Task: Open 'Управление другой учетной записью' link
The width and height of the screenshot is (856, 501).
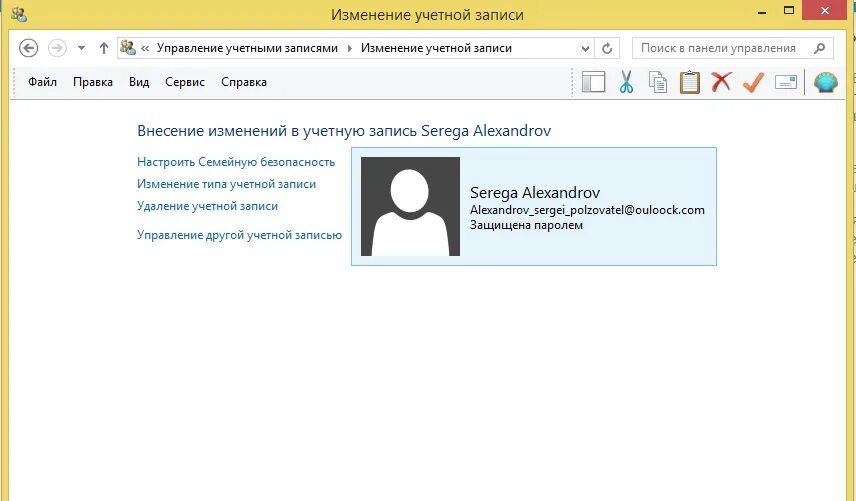Action: [x=240, y=235]
